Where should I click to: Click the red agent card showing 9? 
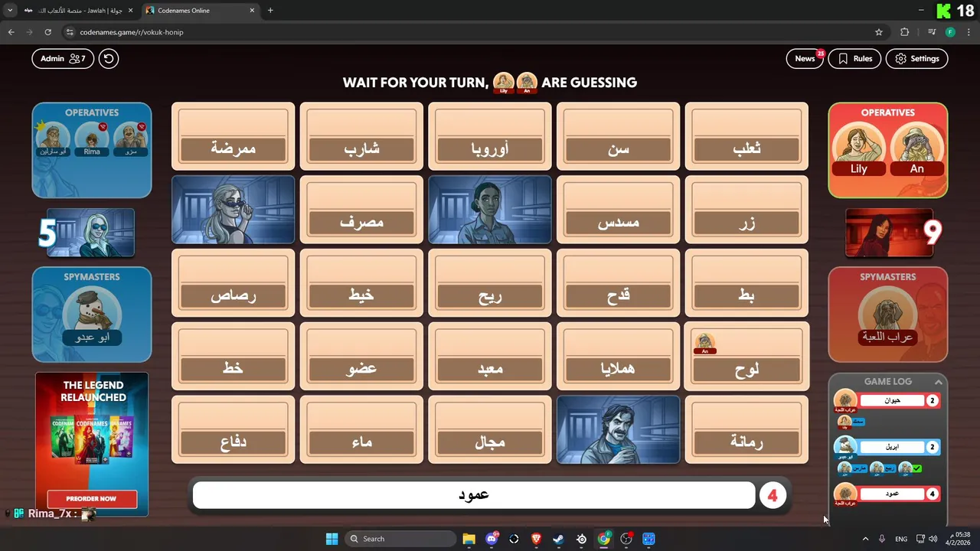pyautogui.click(x=889, y=233)
